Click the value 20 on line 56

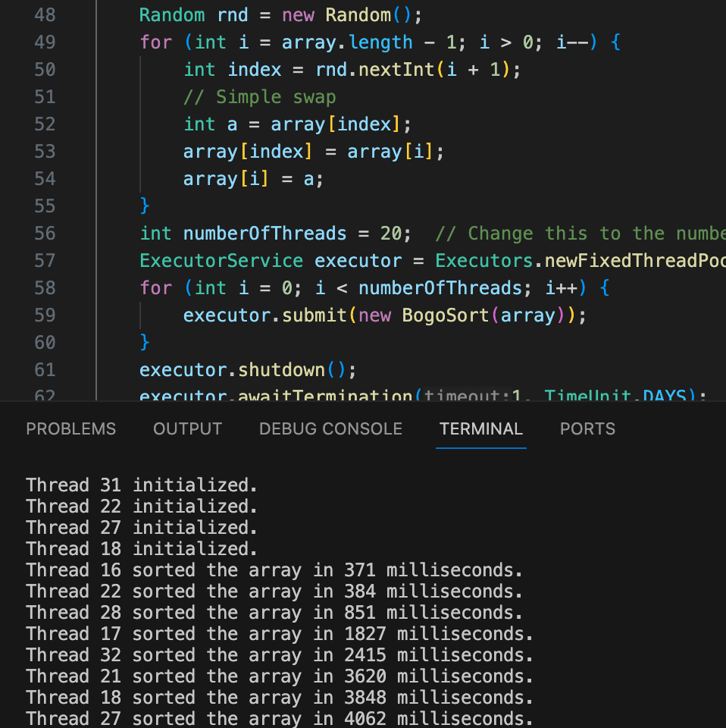[391, 234]
